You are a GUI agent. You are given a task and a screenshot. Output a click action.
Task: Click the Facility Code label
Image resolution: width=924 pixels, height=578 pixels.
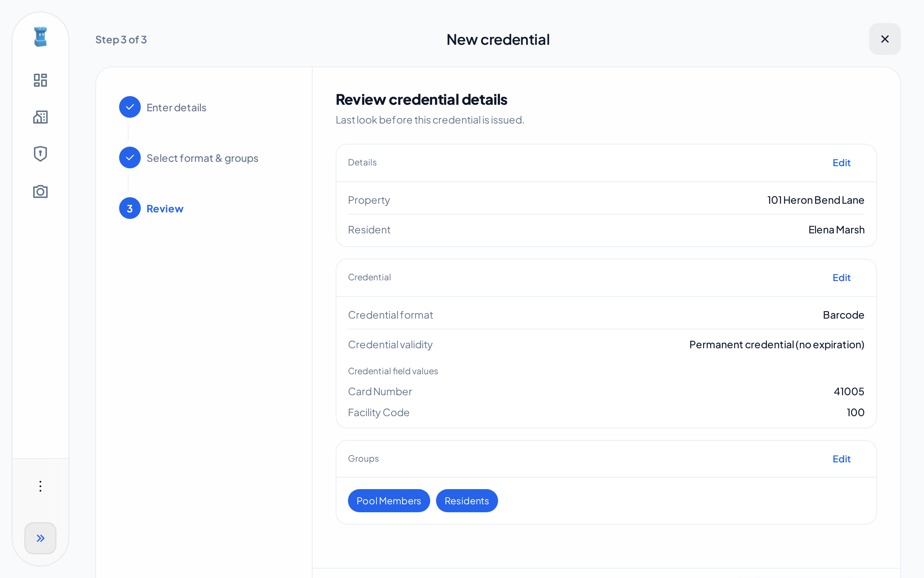(378, 413)
